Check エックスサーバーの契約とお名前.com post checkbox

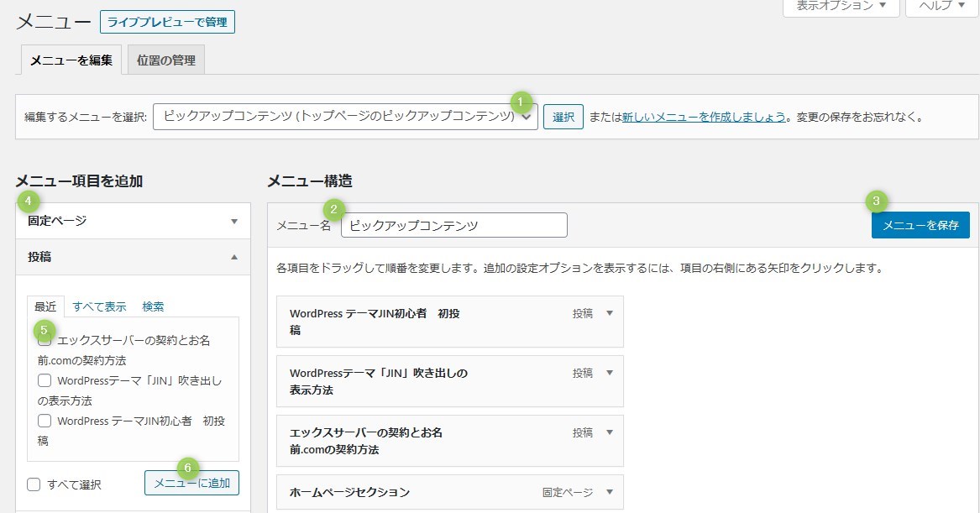(45, 341)
